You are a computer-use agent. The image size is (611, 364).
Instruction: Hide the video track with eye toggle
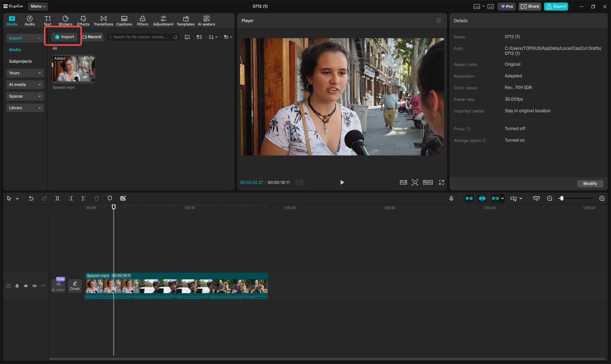[x=26, y=286]
